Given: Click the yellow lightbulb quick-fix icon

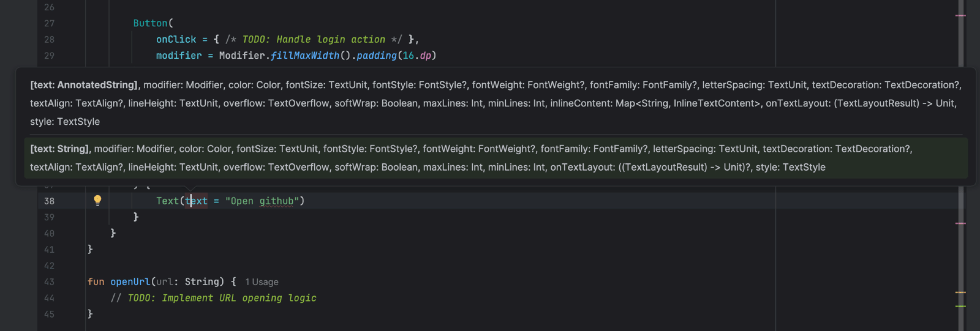Looking at the screenshot, I should point(97,200).
